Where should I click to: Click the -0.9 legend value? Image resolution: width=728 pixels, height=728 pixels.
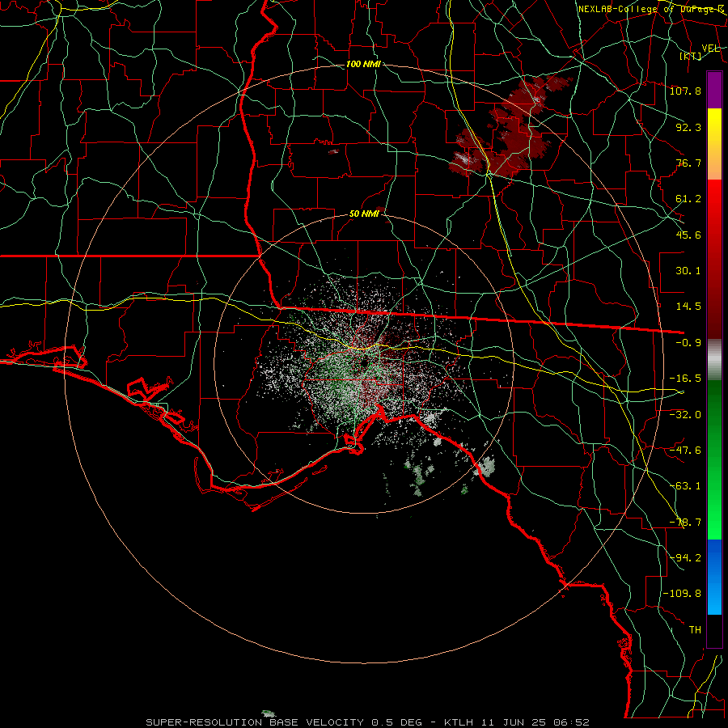[688, 343]
